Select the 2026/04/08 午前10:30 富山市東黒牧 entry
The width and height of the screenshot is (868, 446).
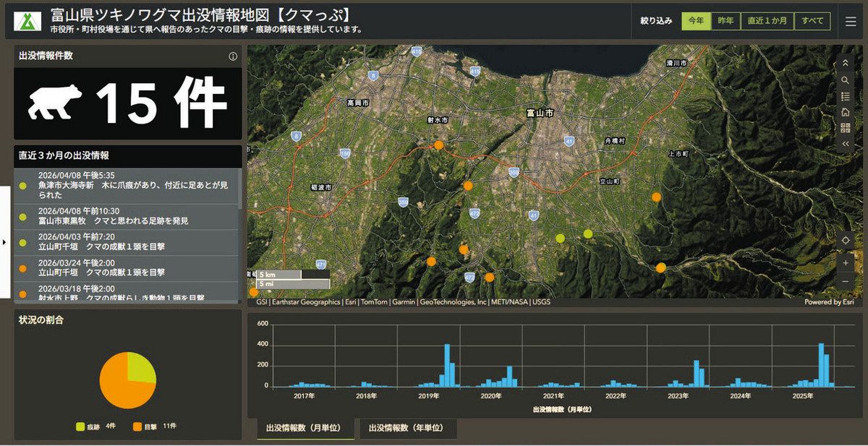click(x=127, y=217)
